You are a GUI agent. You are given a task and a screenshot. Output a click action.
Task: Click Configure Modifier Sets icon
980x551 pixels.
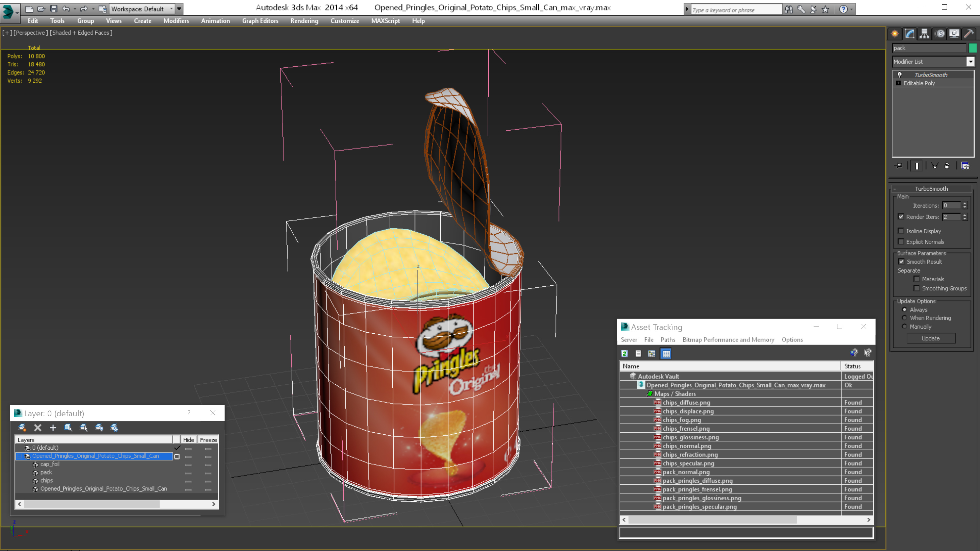tap(965, 166)
